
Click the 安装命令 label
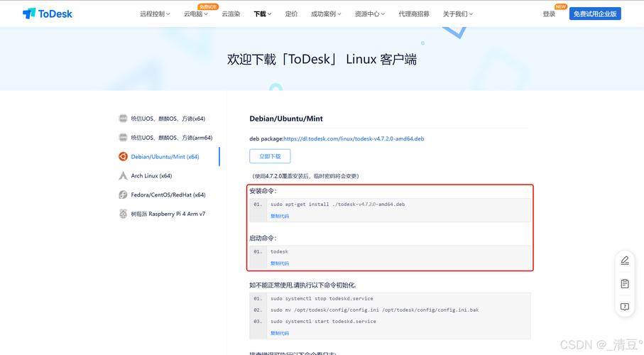pyautogui.click(x=263, y=191)
